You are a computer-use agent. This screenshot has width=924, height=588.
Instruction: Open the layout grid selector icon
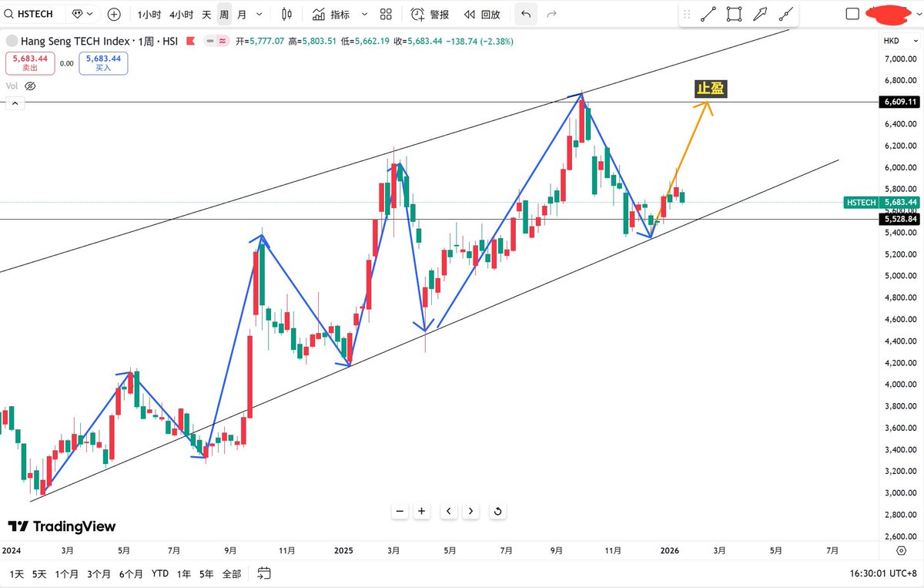386,14
